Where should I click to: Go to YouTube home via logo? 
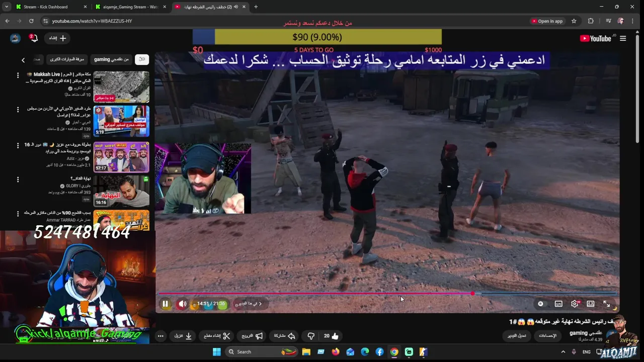point(596,38)
